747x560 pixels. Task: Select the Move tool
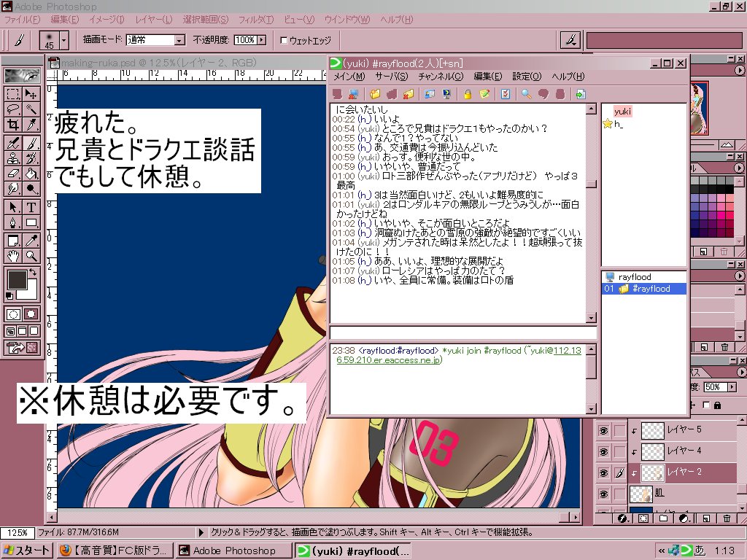(x=31, y=94)
